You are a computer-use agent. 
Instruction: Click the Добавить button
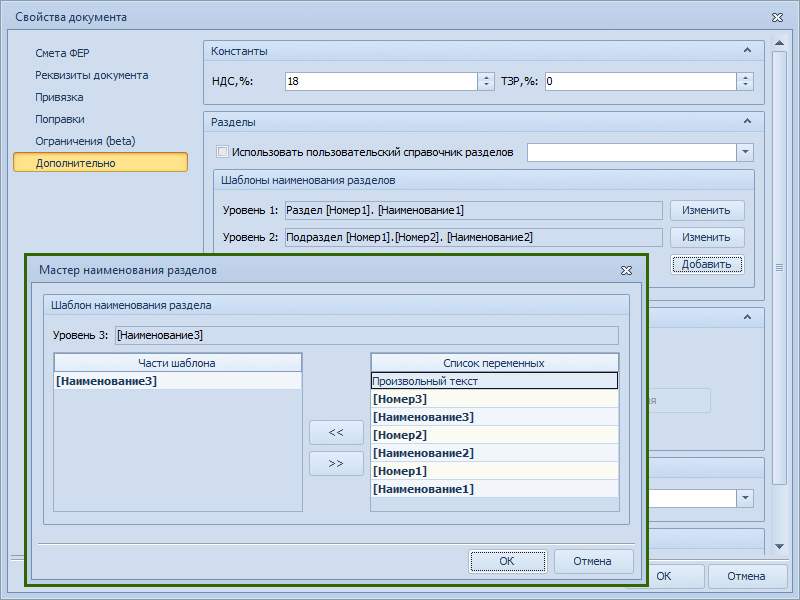pyautogui.click(x=707, y=264)
